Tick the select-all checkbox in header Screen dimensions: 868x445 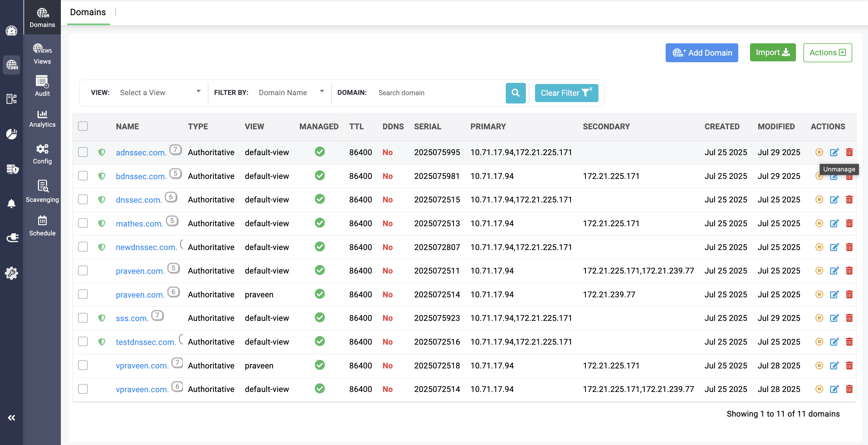(x=83, y=126)
